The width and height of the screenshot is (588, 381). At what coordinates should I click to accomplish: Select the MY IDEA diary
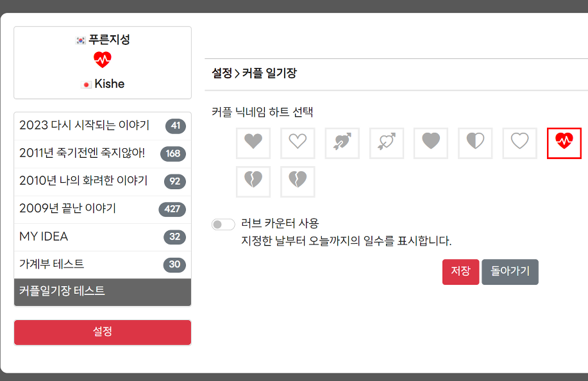[x=44, y=237]
